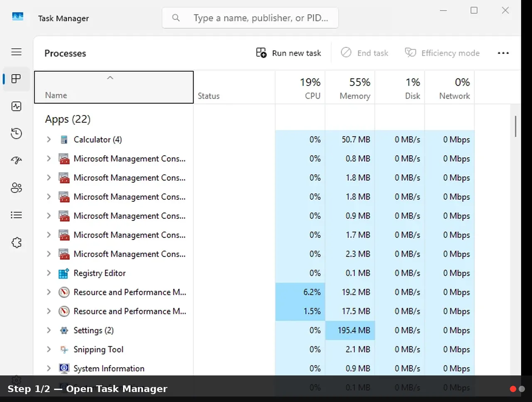
Task: Expand the Calculator (4) process group
Action: coord(49,140)
